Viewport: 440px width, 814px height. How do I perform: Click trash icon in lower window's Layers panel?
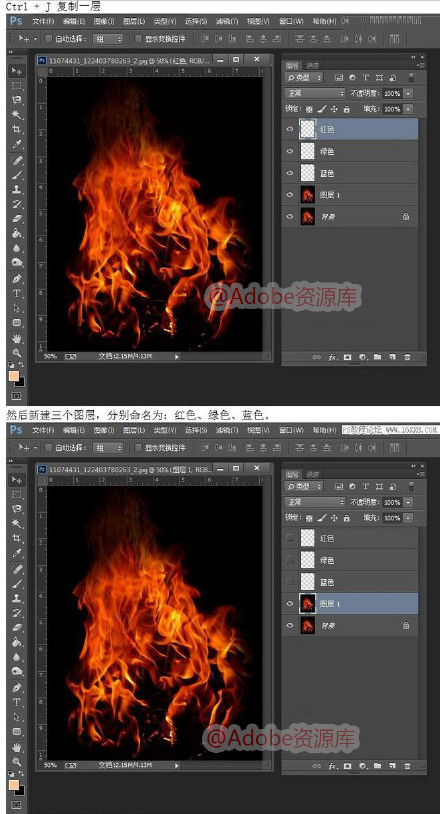pyautogui.click(x=407, y=766)
